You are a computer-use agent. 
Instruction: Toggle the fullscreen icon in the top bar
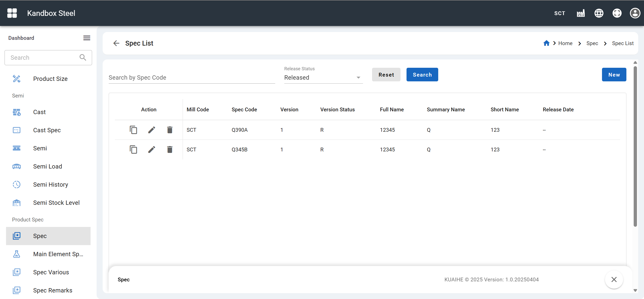(617, 13)
